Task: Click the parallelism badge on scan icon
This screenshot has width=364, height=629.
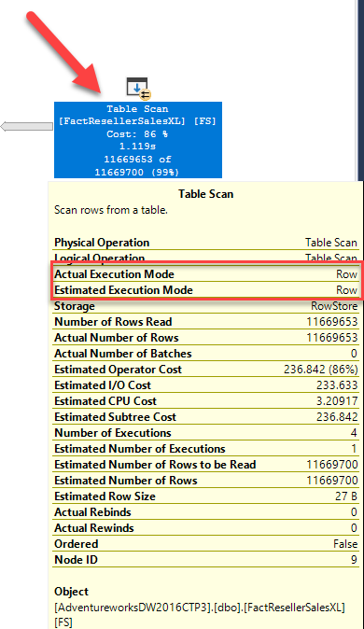Action: pyautogui.click(x=146, y=94)
